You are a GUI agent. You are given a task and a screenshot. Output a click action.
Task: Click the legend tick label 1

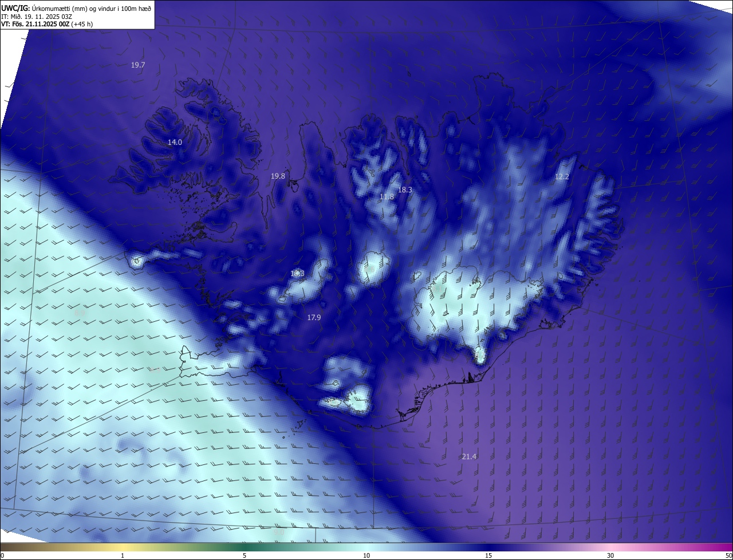pos(123,555)
